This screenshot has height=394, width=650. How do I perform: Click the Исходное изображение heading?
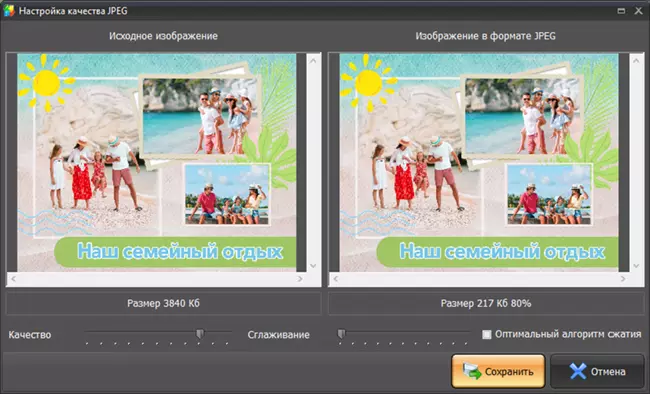(x=163, y=36)
